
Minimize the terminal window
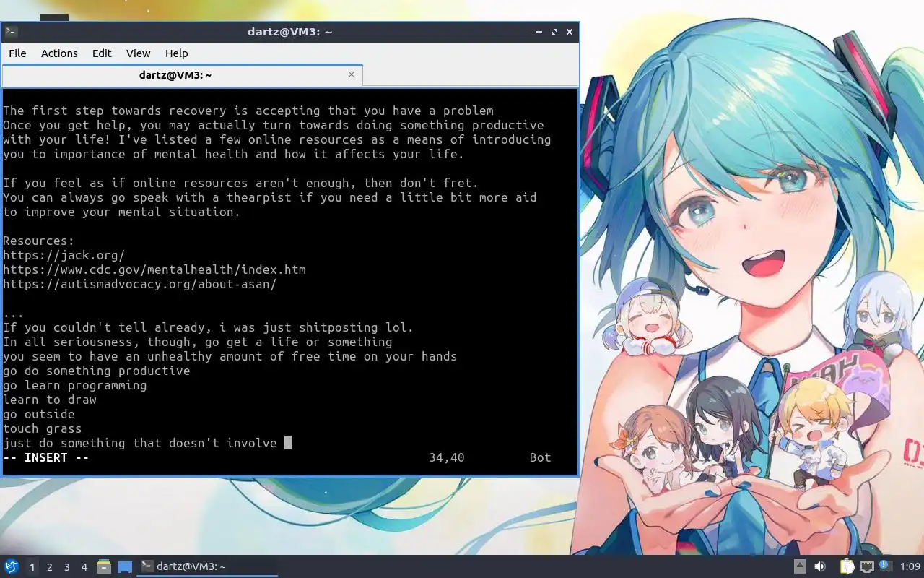pyautogui.click(x=539, y=32)
